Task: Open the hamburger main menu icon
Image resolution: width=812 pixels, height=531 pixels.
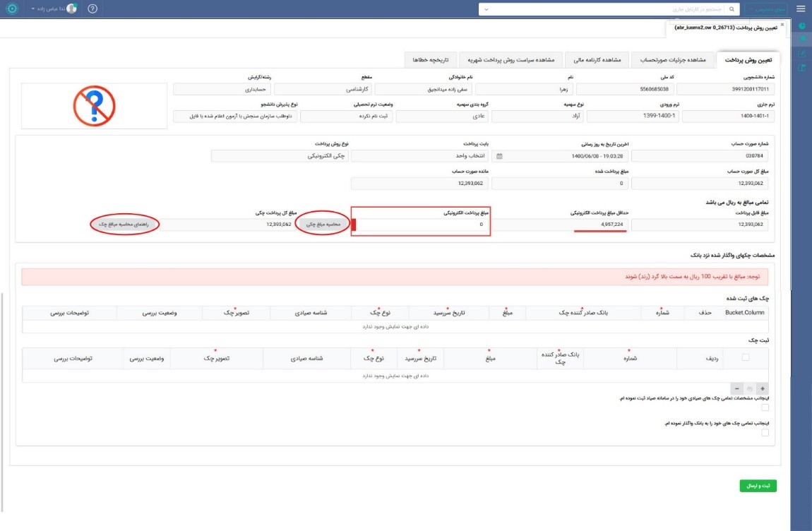Action: click(x=800, y=8)
